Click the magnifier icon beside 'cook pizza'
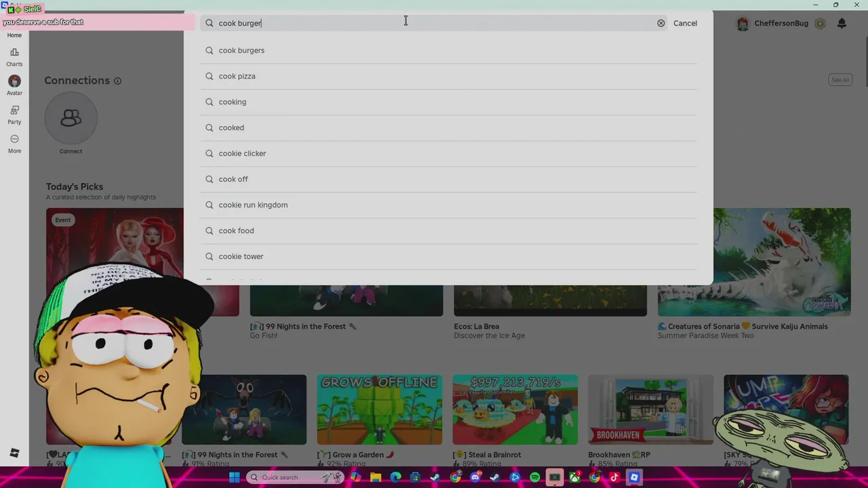Screen dimensions: 868x488 pos(209,76)
